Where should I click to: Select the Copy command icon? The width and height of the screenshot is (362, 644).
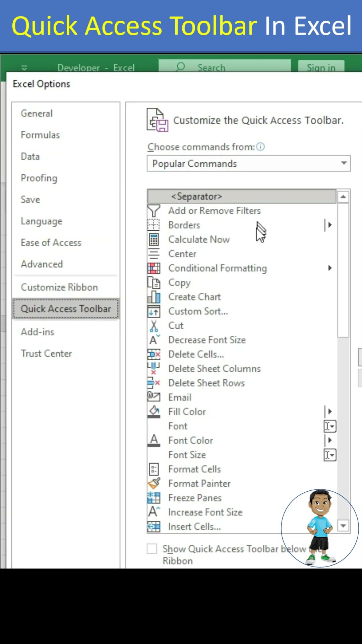coord(154,283)
